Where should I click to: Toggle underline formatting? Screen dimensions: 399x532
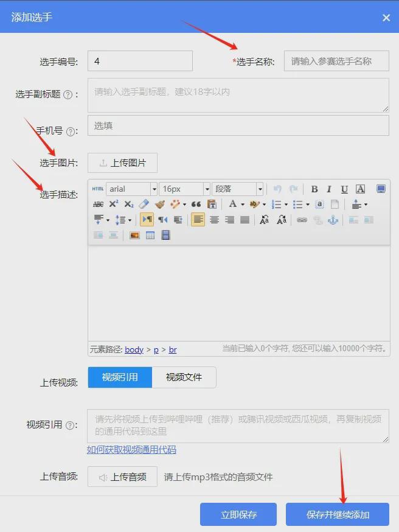344,189
